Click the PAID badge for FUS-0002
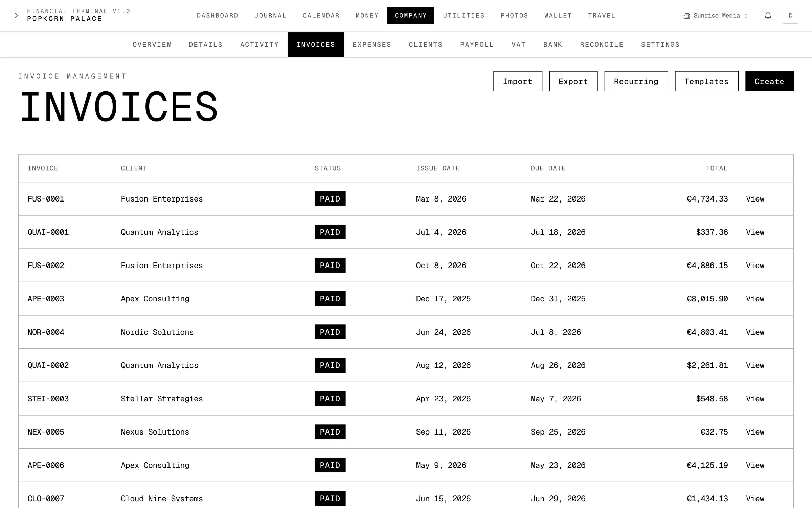Image resolution: width=812 pixels, height=508 pixels. pyautogui.click(x=330, y=266)
